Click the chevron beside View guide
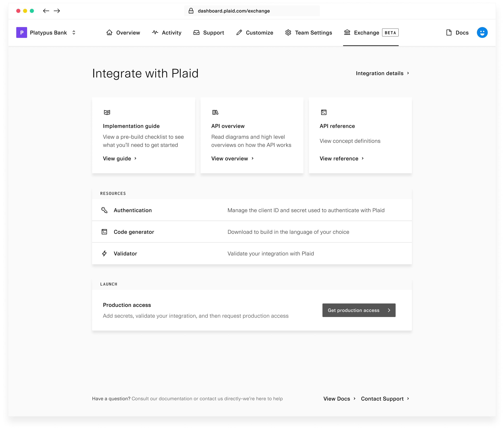 (135, 158)
